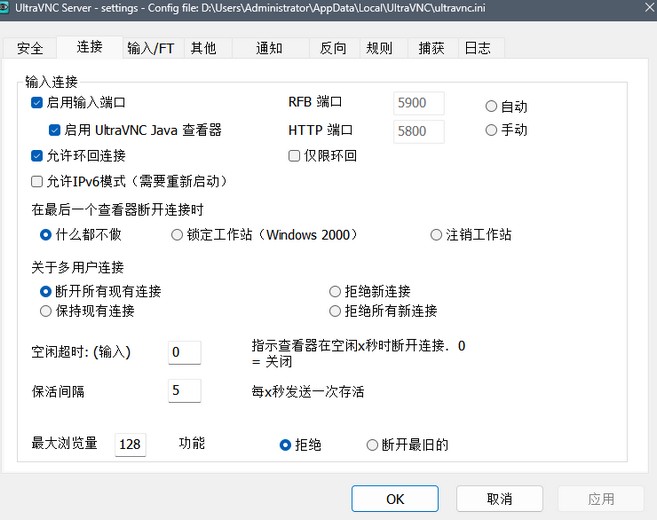
Task: Confirm settings with the OK button
Action: pyautogui.click(x=395, y=499)
